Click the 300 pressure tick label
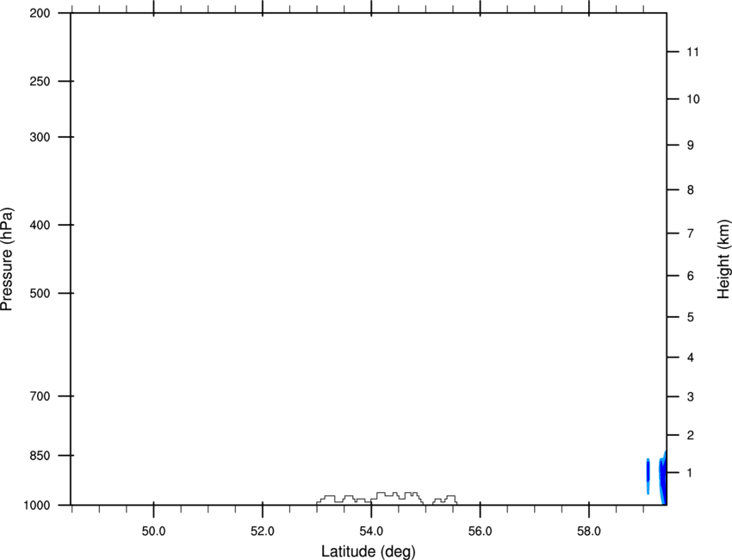 (40, 137)
